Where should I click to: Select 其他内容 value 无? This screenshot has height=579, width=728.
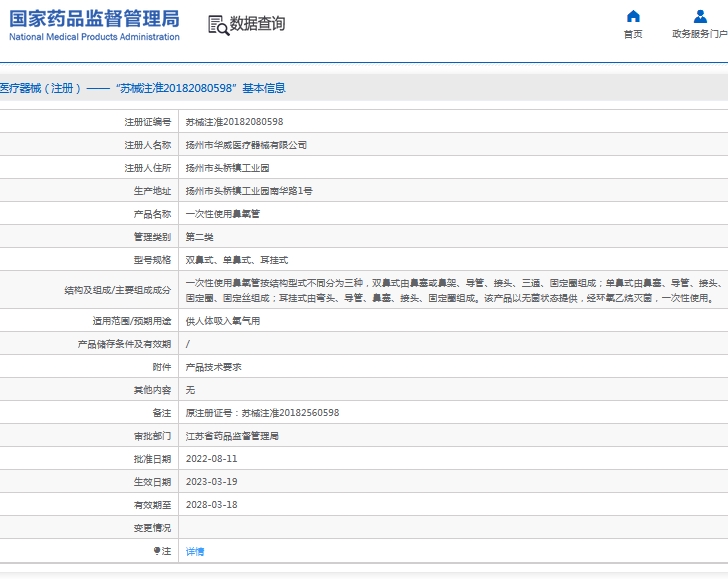tap(190, 390)
